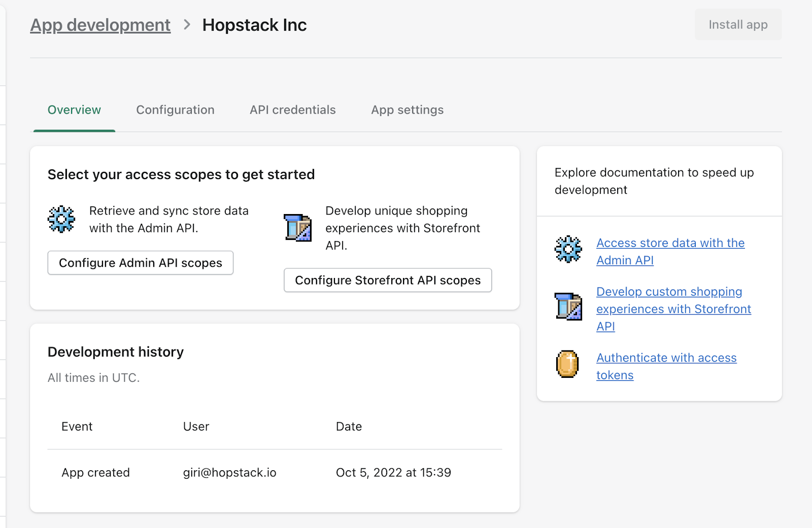The image size is (812, 528).
Task: Click the storefront icon beside the Storefront API description
Action: (297, 228)
